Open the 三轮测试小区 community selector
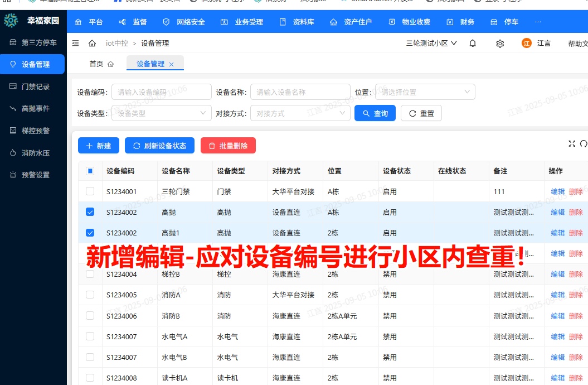The height and width of the screenshot is (385, 588). (431, 43)
